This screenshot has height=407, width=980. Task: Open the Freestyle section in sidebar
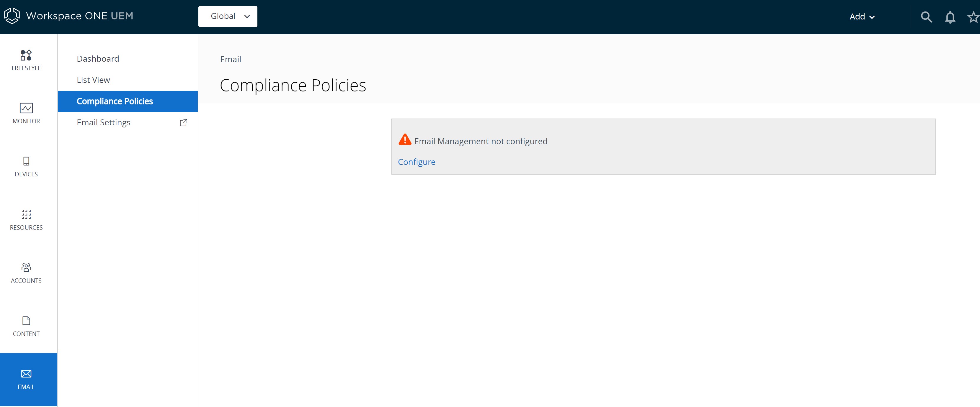pyautogui.click(x=26, y=60)
